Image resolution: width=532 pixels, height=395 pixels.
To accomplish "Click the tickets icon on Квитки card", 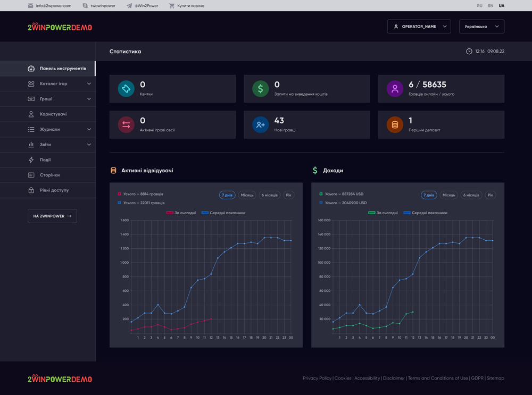I will point(126,89).
